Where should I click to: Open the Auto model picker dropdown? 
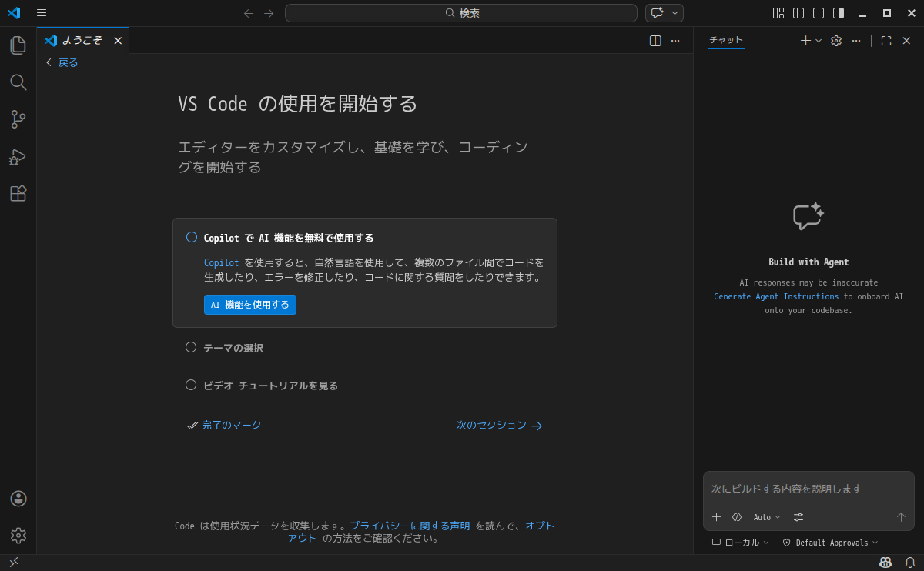click(766, 516)
